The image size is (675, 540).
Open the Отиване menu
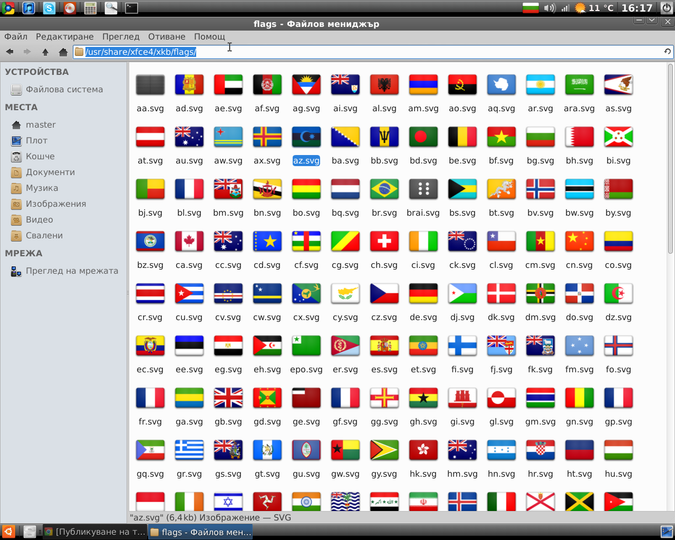point(167,37)
